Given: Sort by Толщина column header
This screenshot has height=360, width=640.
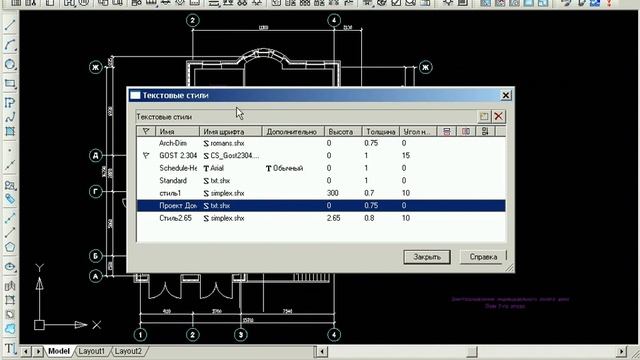Looking at the screenshot, I should pos(380,131).
